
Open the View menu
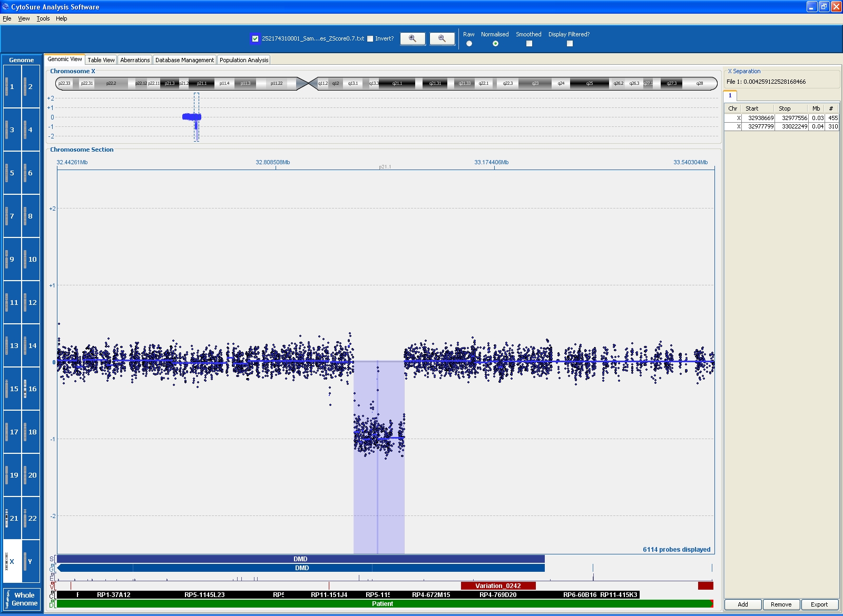[24, 18]
